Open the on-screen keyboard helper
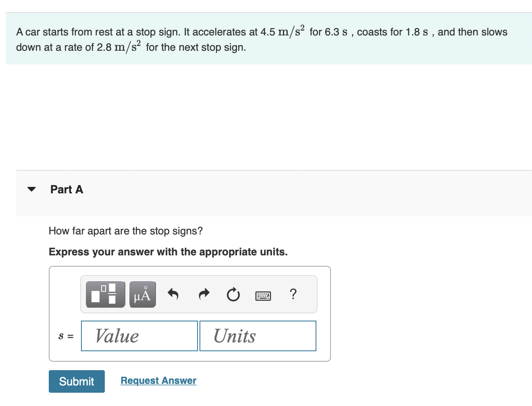 tap(263, 295)
